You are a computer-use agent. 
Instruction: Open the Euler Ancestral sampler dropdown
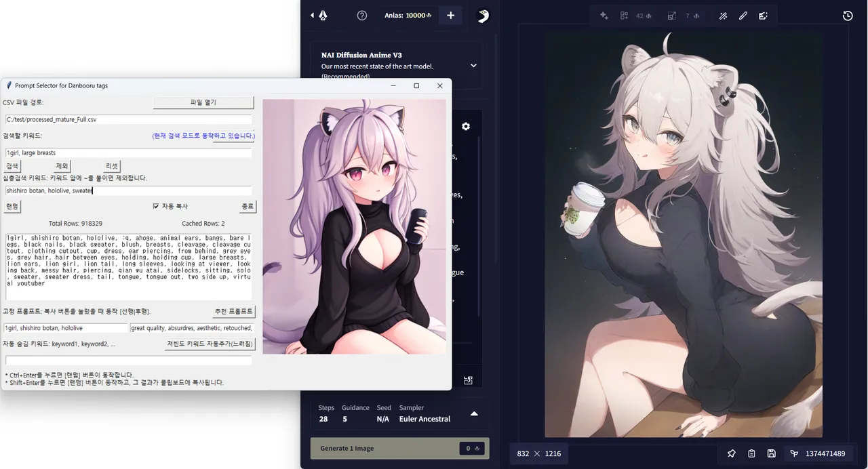pos(425,419)
